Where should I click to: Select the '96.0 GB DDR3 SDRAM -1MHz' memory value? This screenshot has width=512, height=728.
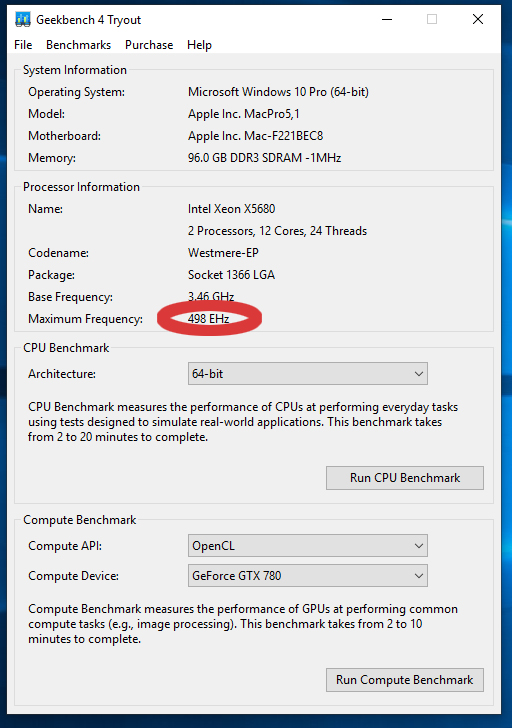pyautogui.click(x=264, y=158)
